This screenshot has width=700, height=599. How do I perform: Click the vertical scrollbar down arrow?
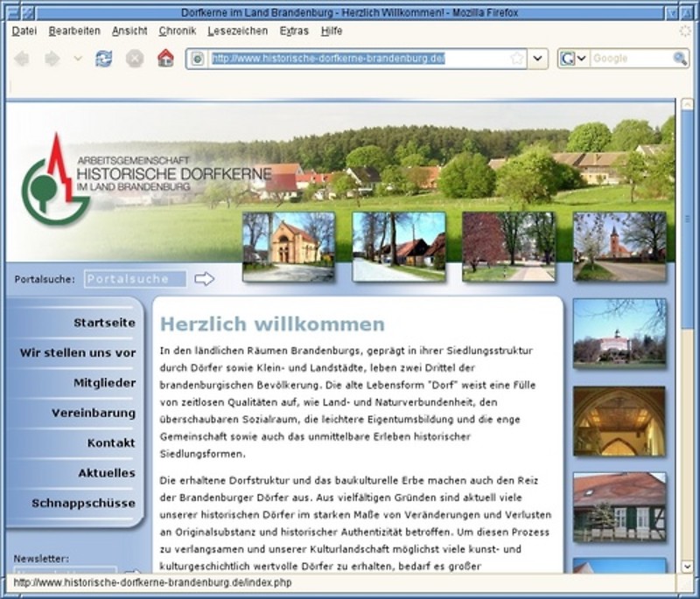point(688,567)
